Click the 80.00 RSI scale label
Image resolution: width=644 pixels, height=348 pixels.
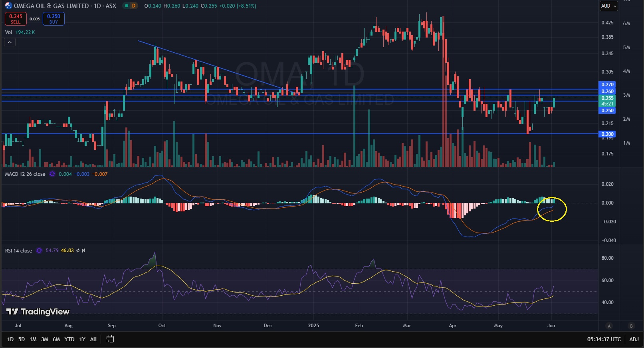(607, 258)
